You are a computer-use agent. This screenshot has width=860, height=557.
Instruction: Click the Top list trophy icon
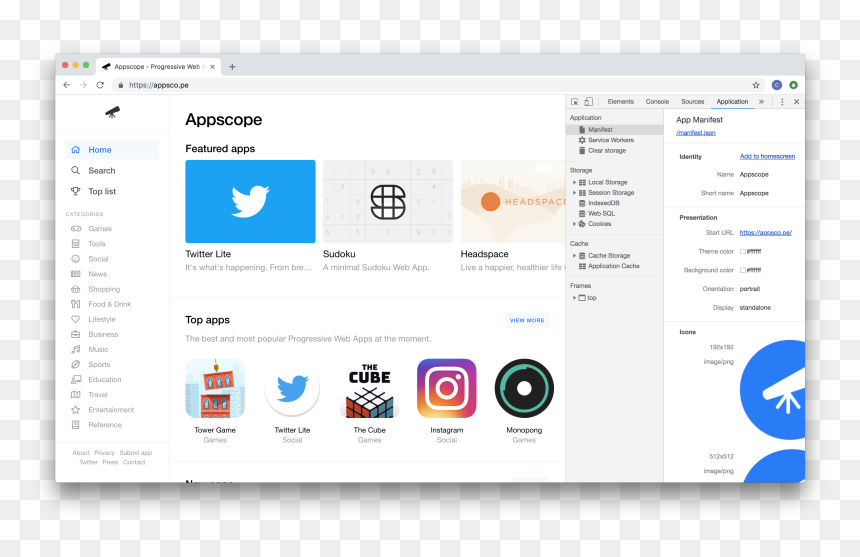tap(76, 191)
